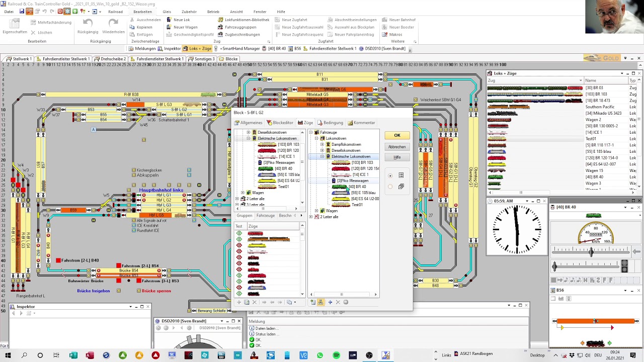Click brake slider handle in BR 40 panel

pos(554,266)
